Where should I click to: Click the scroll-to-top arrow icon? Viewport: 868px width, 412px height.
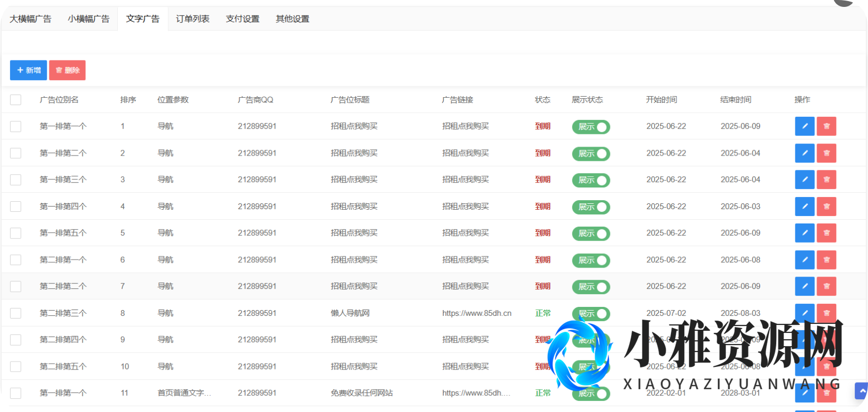tap(862, 391)
